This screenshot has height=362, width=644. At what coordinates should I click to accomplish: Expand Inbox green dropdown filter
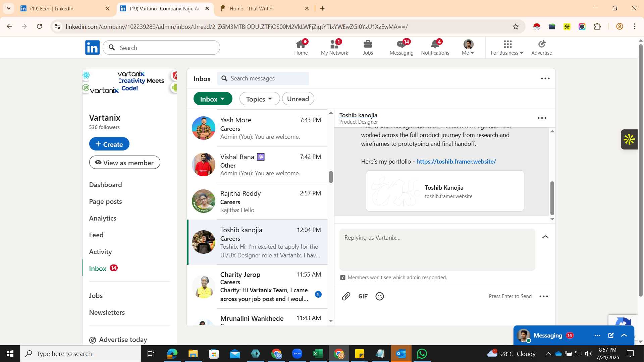click(x=213, y=99)
